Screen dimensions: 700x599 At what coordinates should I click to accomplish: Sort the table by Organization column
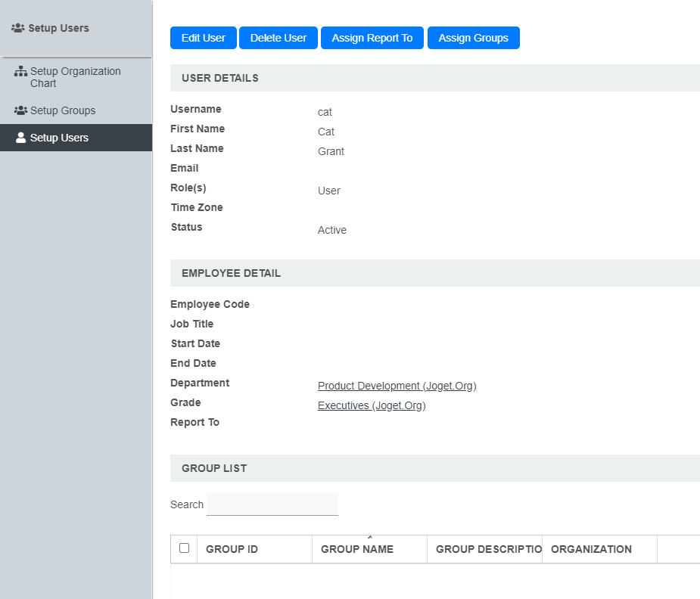591,549
